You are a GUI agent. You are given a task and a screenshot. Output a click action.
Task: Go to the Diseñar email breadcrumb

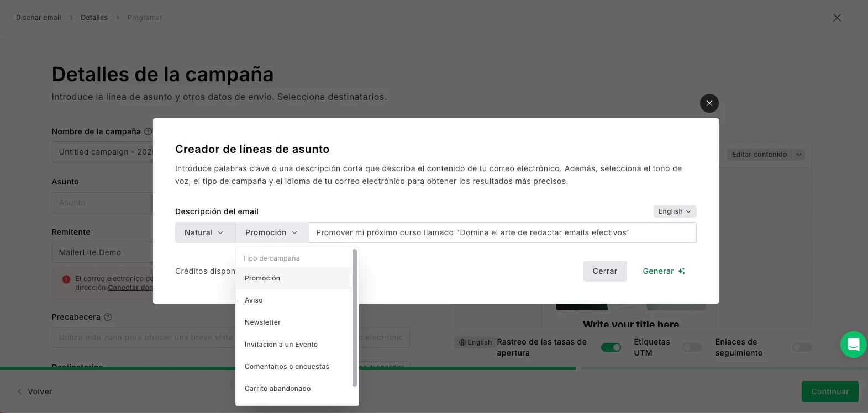[38, 18]
